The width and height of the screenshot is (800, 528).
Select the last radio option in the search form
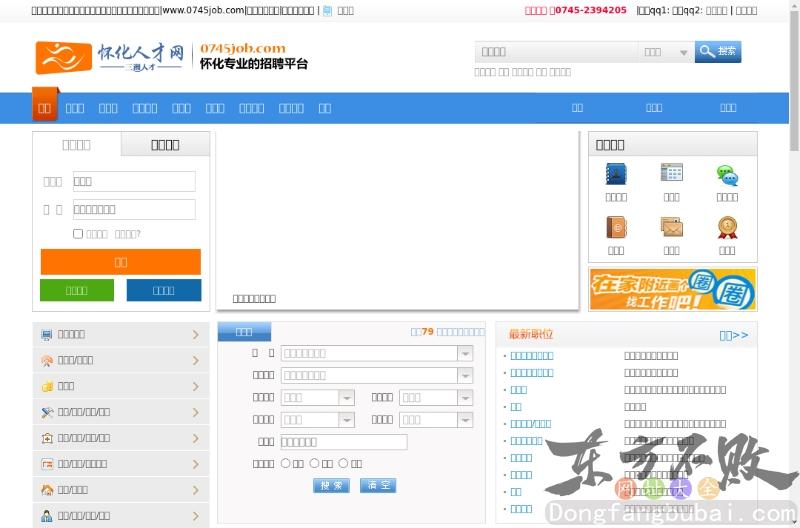pos(343,463)
